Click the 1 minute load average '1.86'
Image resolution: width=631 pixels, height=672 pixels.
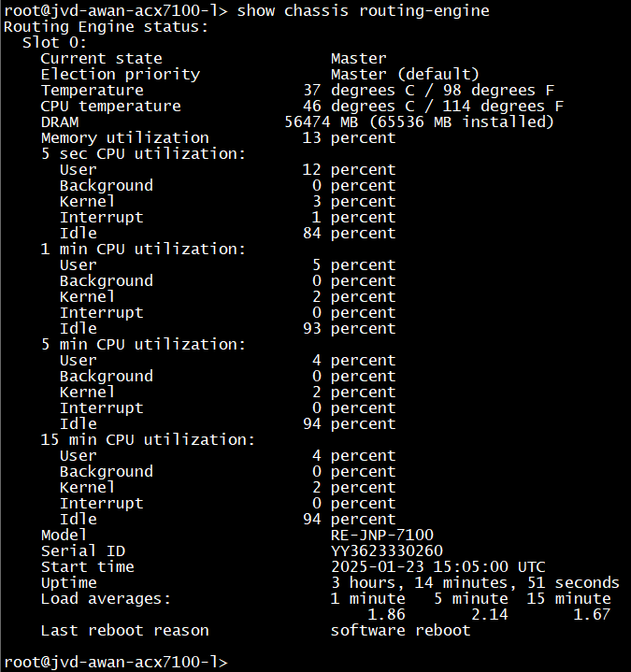[386, 614]
